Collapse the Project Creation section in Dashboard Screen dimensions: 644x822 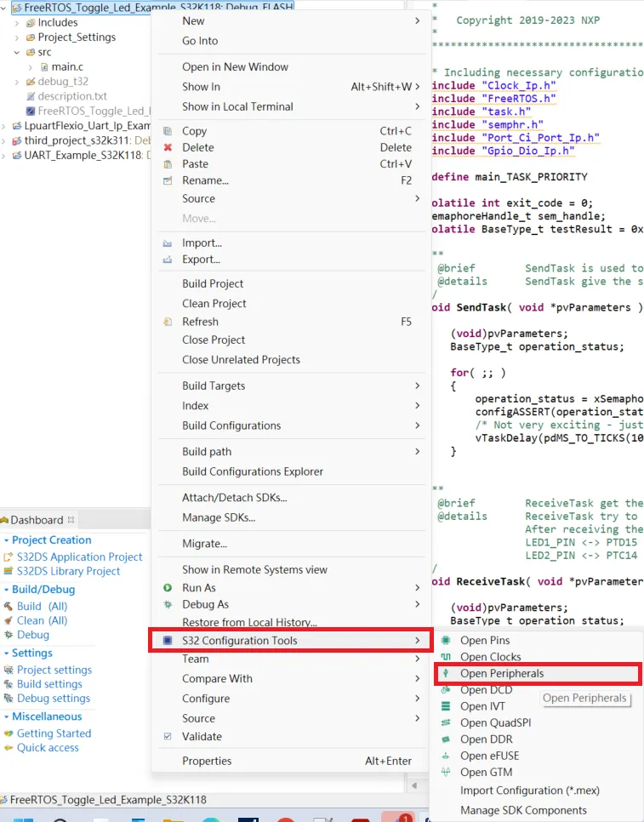[x=6, y=540]
